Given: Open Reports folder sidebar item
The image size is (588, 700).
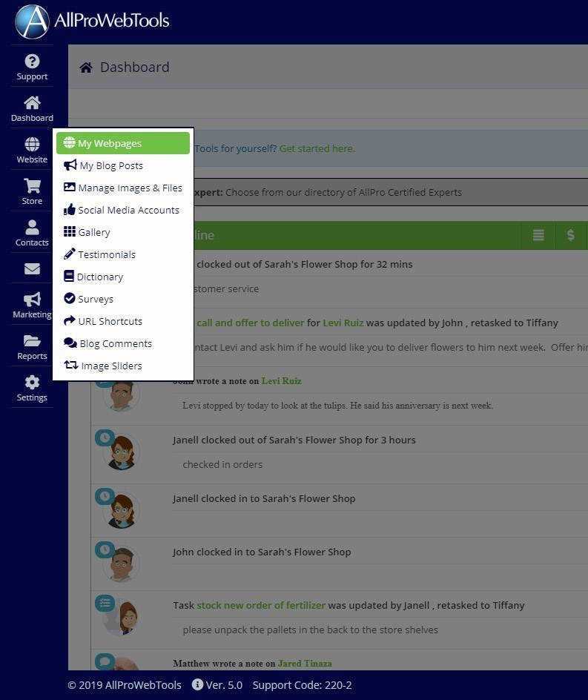Looking at the screenshot, I should click(32, 346).
